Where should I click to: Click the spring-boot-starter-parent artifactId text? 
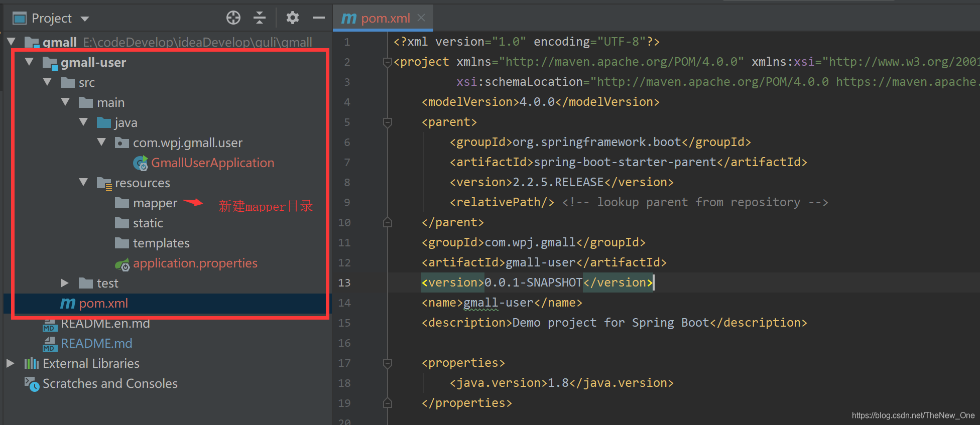point(625,163)
